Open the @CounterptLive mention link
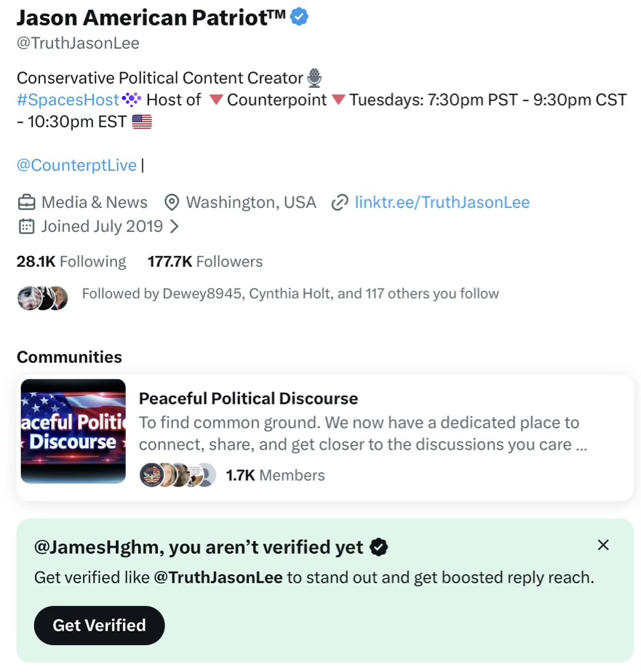The height and width of the screenshot is (672, 641). click(x=76, y=165)
